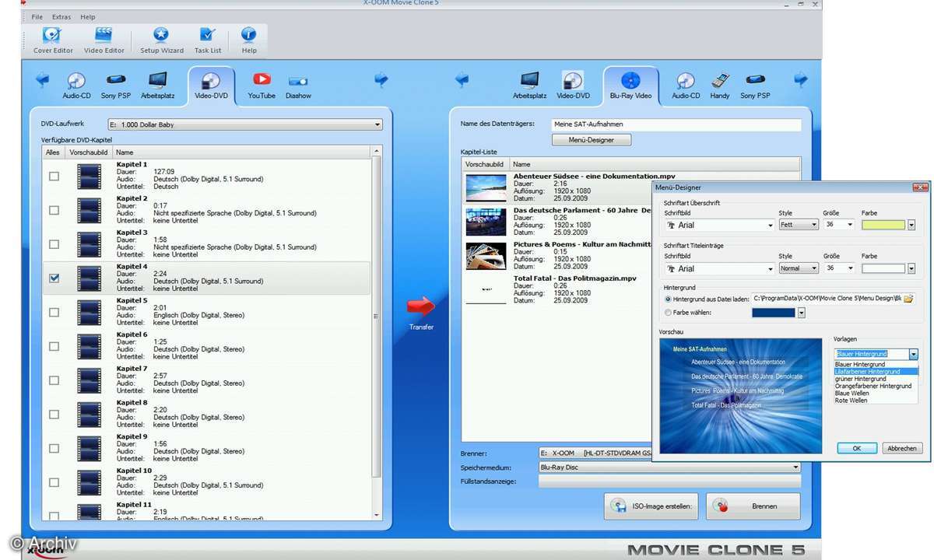Check the Kapitel 3 checkbox
Viewport: 934px width, 560px height.
[x=54, y=244]
